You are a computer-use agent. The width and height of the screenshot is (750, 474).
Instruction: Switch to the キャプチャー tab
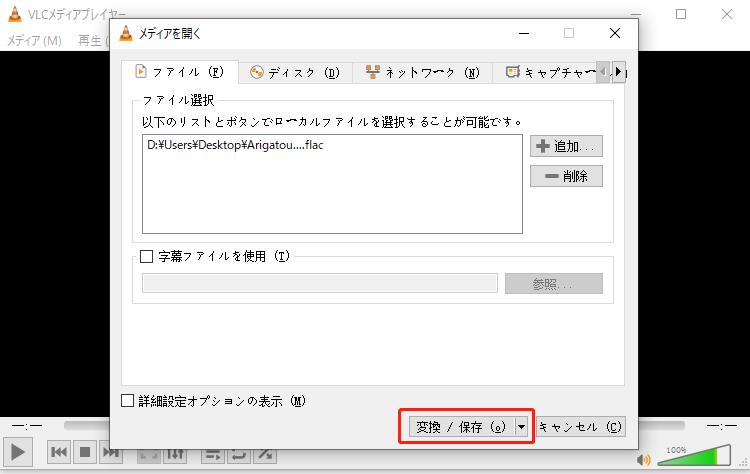pyautogui.click(x=545, y=73)
